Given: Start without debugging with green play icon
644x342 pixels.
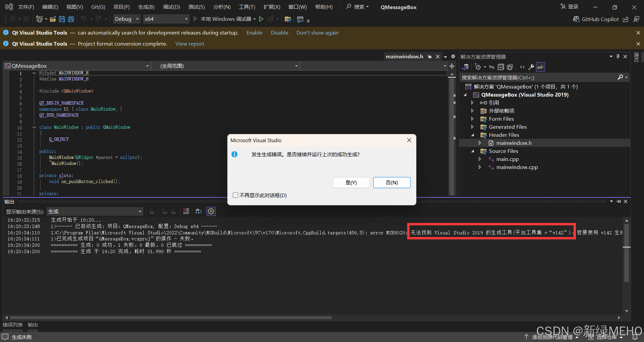Looking at the screenshot, I should pos(261,19).
